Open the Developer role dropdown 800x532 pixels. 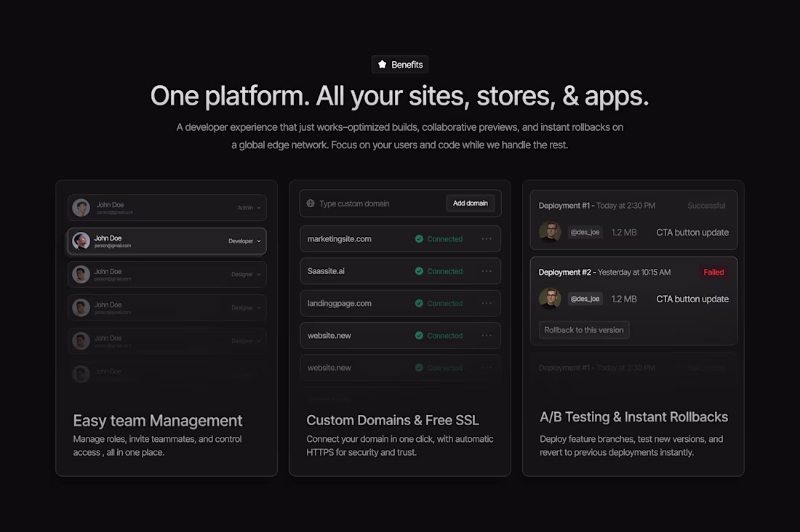click(x=244, y=241)
